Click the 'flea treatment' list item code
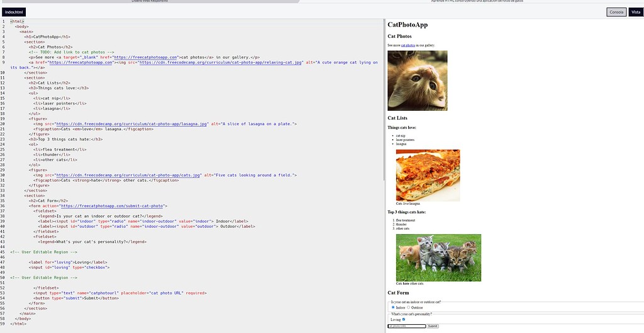The height and width of the screenshot is (333, 644). click(x=60, y=150)
